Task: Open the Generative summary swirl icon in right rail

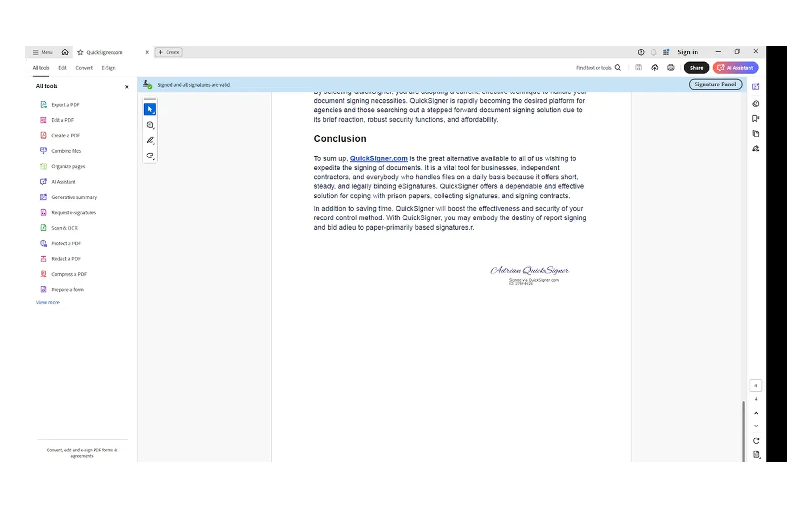Action: point(756,104)
